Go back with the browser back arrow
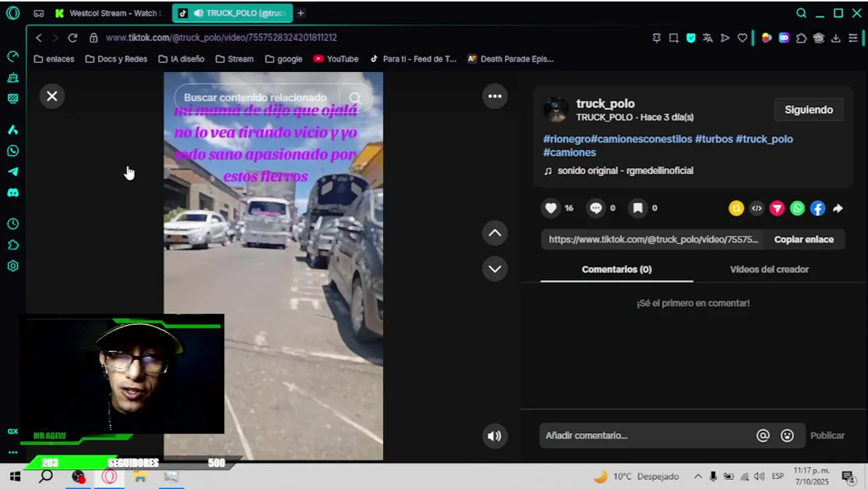868x489 pixels. pos(39,37)
